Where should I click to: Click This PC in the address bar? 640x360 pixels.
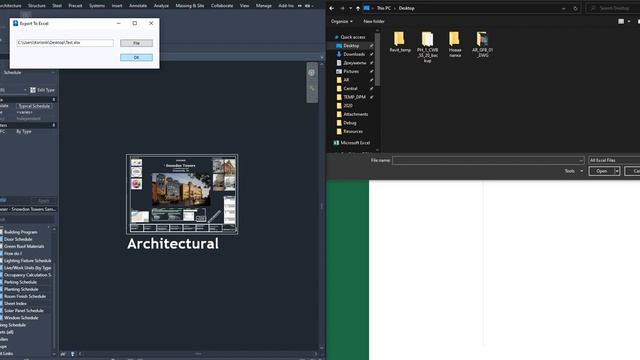pyautogui.click(x=384, y=8)
